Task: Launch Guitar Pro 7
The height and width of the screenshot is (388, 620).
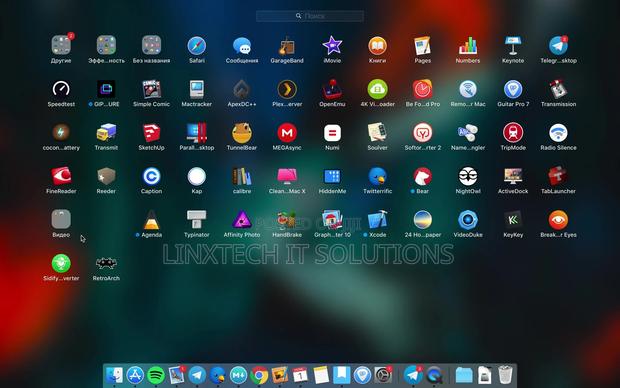Action: [x=513, y=89]
